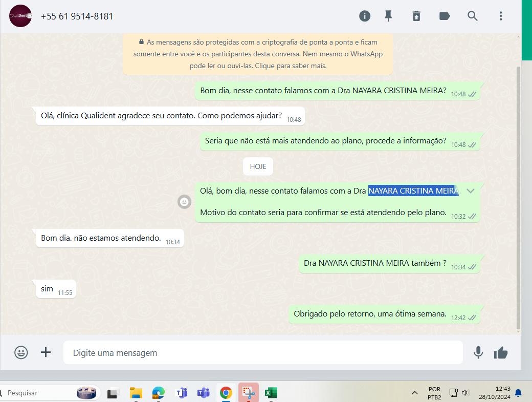532x402 pixels.
Task: Open first Microsoft Teams taskbar icon
Action: [x=181, y=393]
